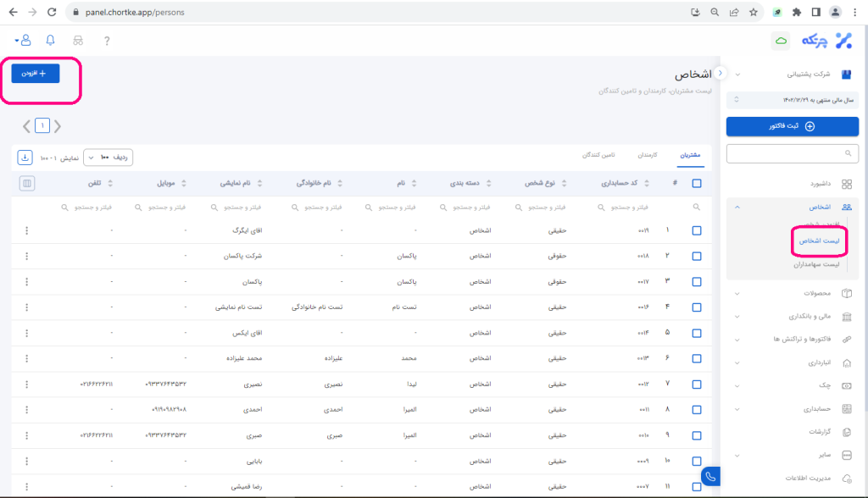
Task: Collapse the sidebar with the arrow handle
Action: click(x=720, y=73)
